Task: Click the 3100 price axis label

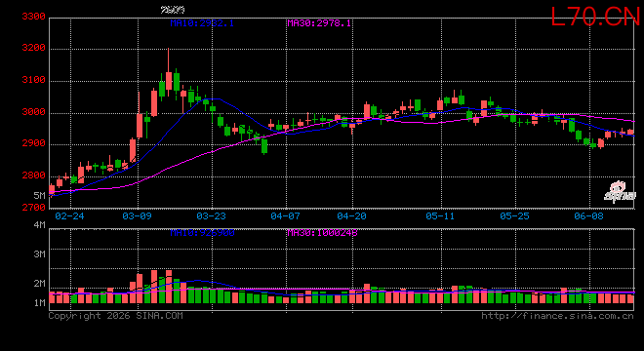Action: click(x=33, y=80)
